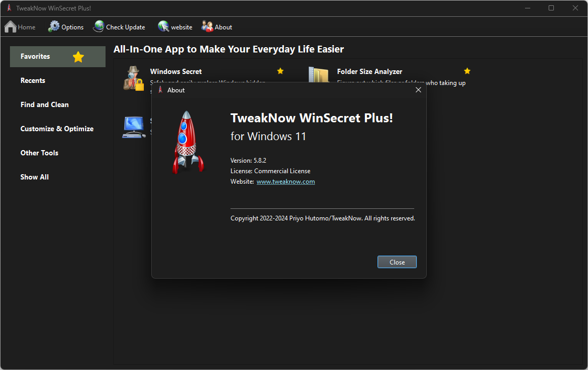Click the About label in toolbar
Image resolution: width=588 pixels, height=370 pixels.
[224, 27]
